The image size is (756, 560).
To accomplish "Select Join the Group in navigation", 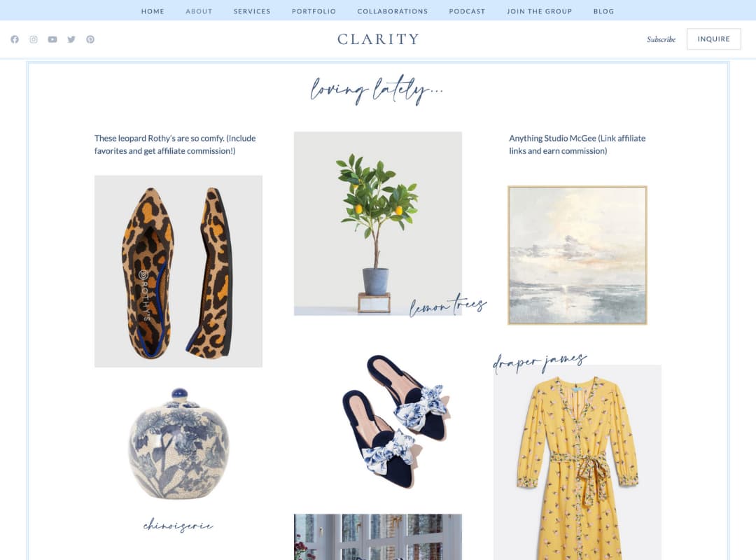I will click(540, 11).
